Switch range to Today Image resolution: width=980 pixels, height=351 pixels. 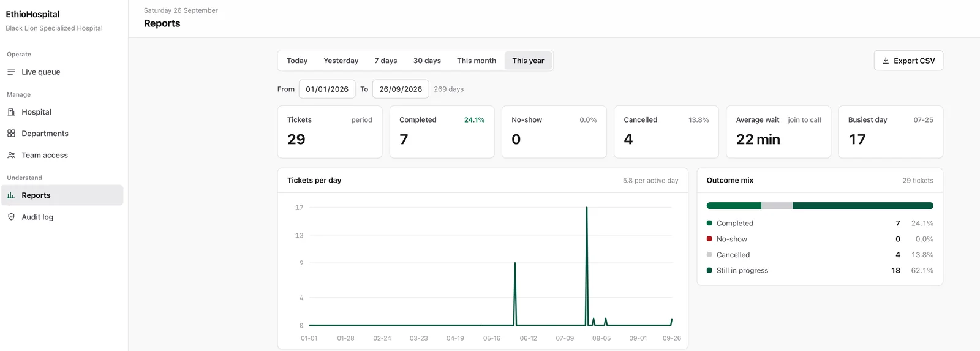(x=297, y=61)
